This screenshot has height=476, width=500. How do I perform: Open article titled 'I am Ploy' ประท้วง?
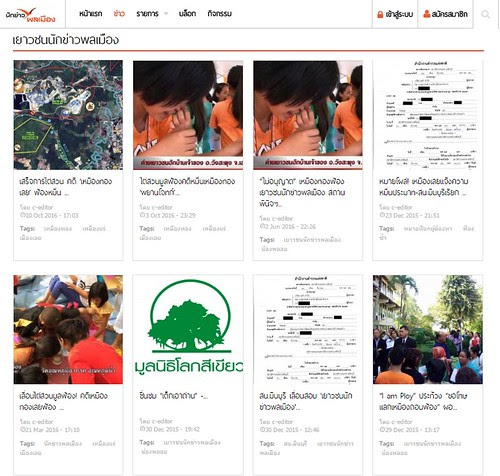click(423, 401)
